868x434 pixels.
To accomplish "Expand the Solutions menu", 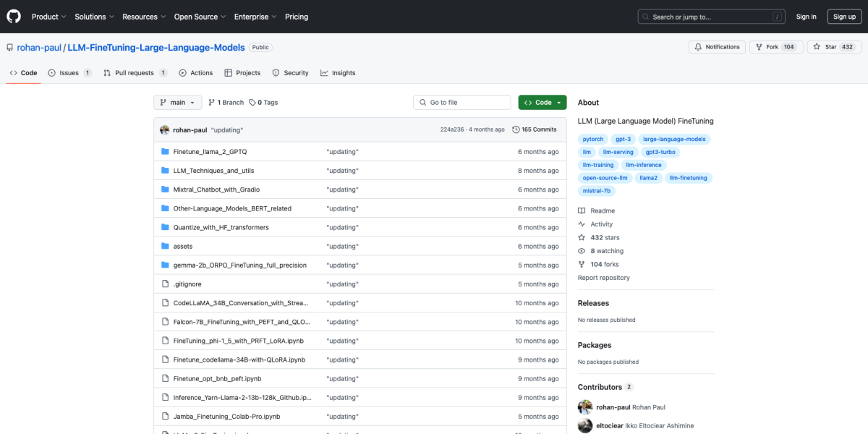I will (x=94, y=17).
